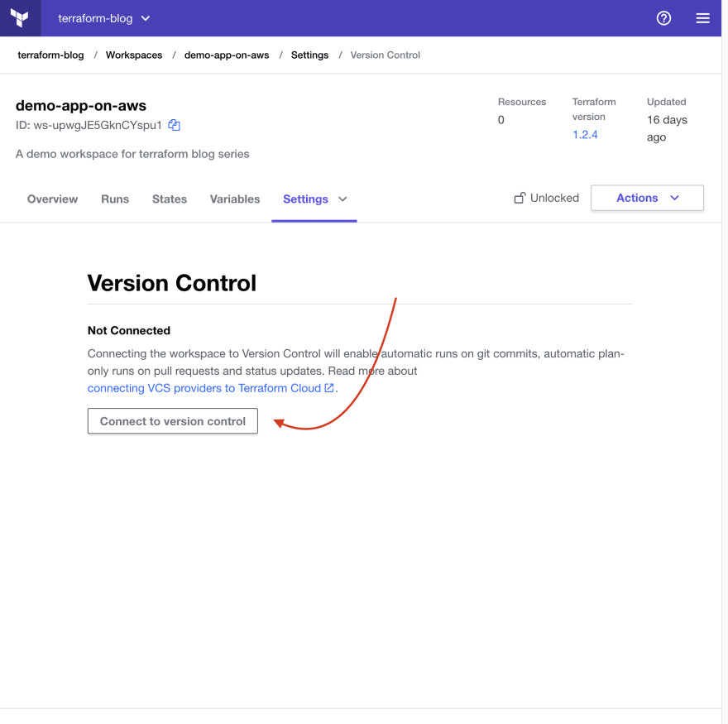728x724 pixels.
Task: Go to demo-app-on-aws breadcrumb
Action: pos(227,55)
